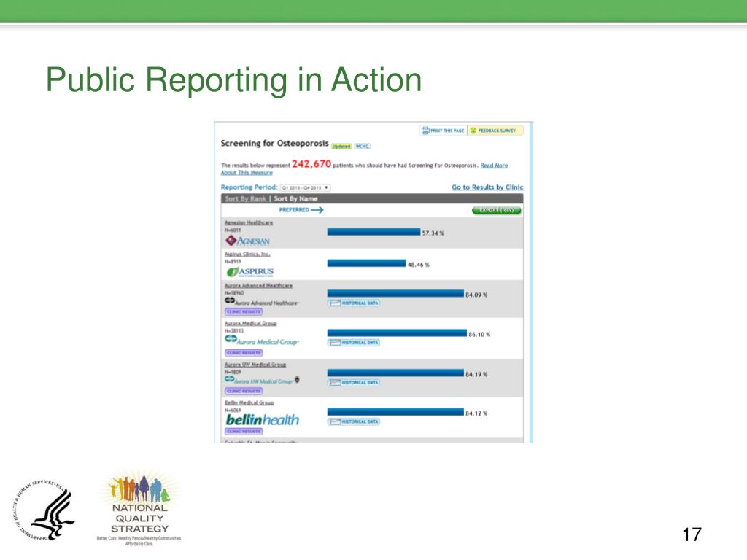The image size is (747, 560).
Task: Select Sort By Rank option
Action: coord(245,198)
